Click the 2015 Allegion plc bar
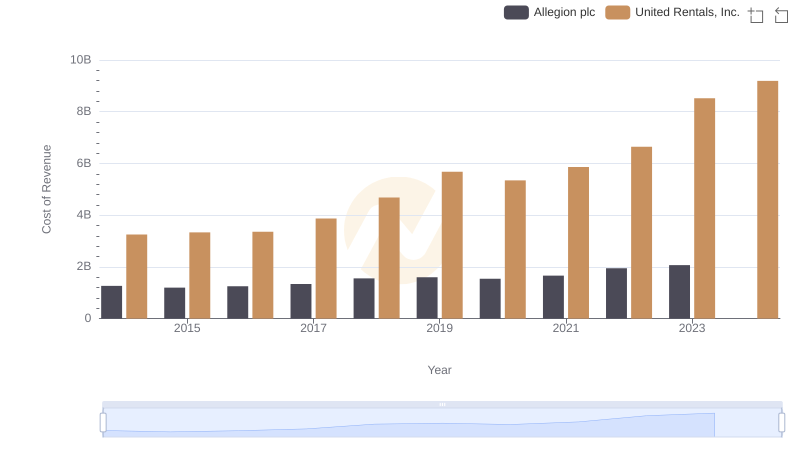Image resolution: width=800 pixels, height=461 pixels. tap(174, 303)
